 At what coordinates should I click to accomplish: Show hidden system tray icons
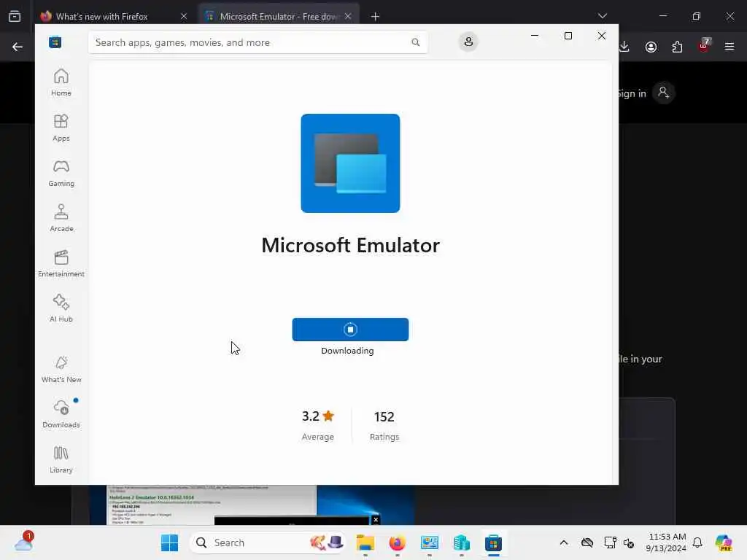click(564, 542)
